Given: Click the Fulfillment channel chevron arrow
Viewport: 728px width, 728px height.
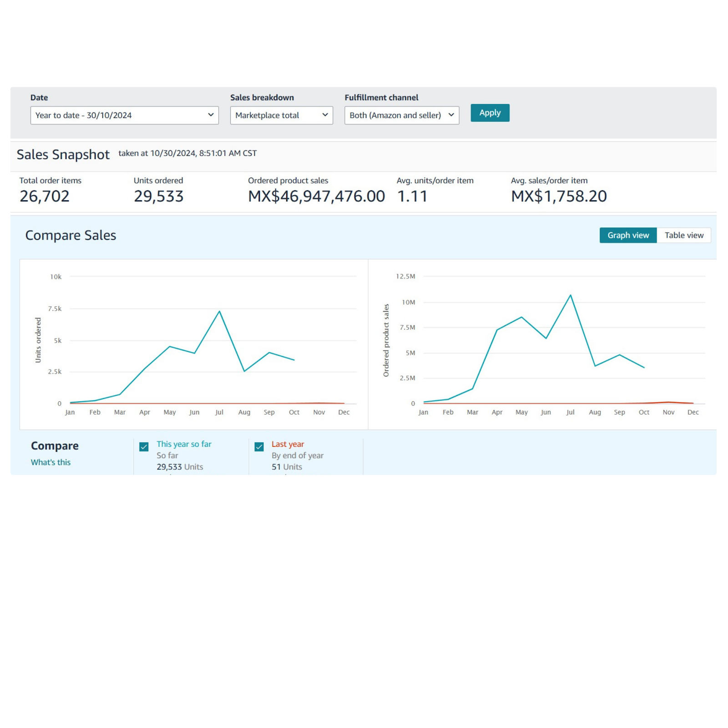Looking at the screenshot, I should click(451, 115).
